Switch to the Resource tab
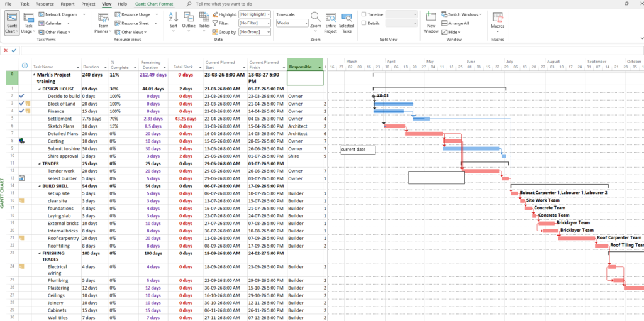644x321 pixels. pos(45,4)
